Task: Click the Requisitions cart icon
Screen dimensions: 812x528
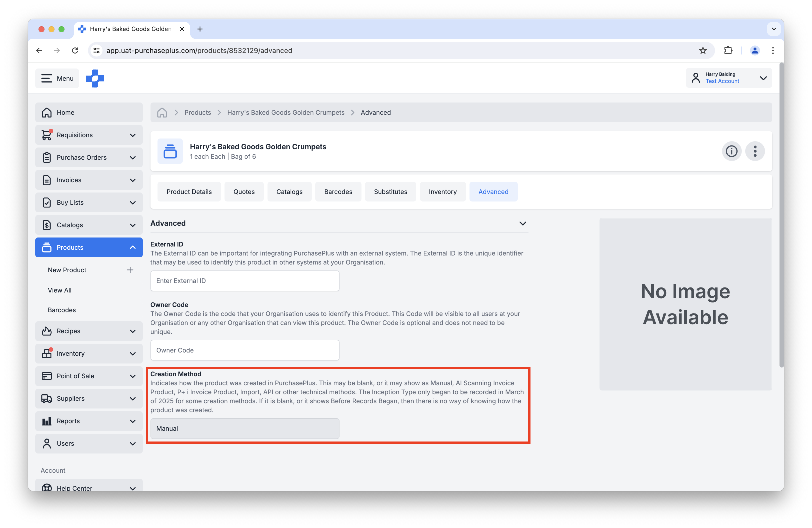Action: point(47,135)
